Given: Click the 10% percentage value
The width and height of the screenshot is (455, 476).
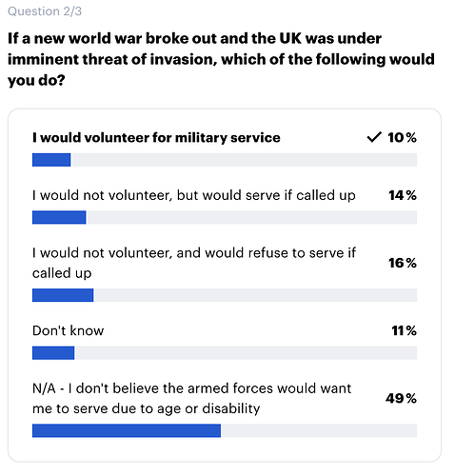Looking at the screenshot, I should 402,137.
